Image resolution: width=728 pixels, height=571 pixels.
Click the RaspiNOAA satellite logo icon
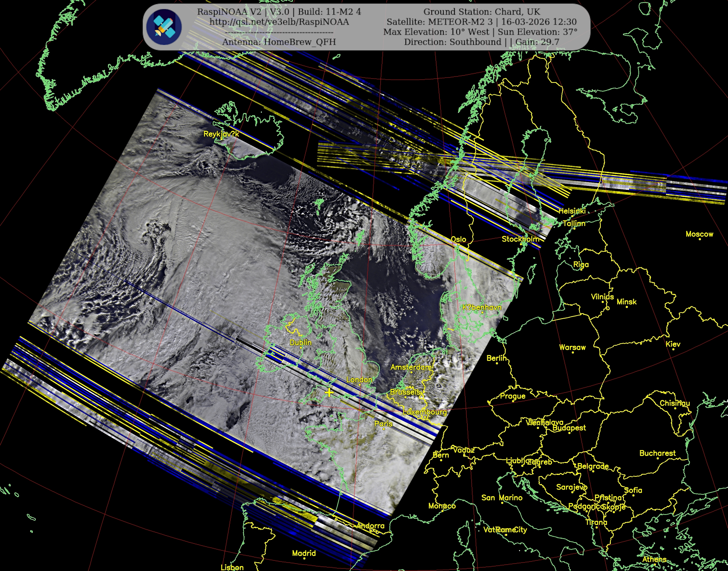(x=164, y=27)
